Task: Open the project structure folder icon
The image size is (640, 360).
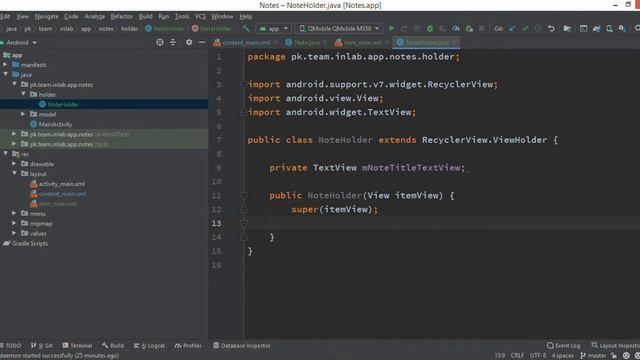Action: [567, 29]
